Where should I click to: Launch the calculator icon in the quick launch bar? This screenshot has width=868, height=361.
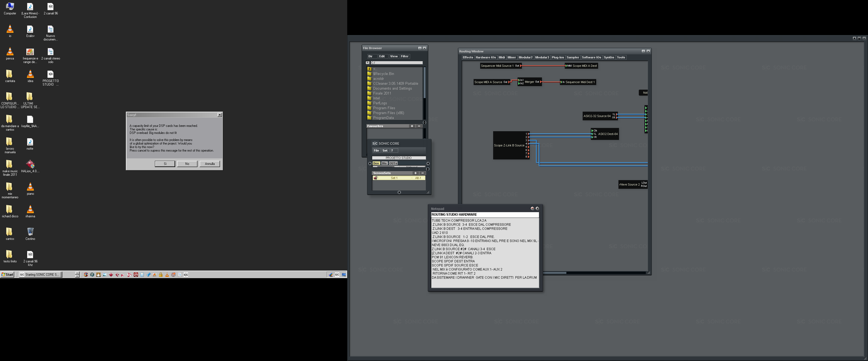point(142,275)
